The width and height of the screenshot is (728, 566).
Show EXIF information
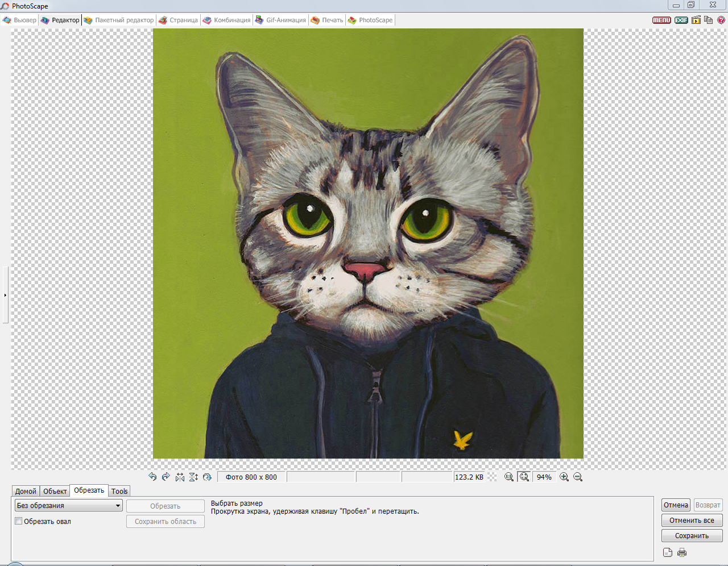click(x=681, y=20)
